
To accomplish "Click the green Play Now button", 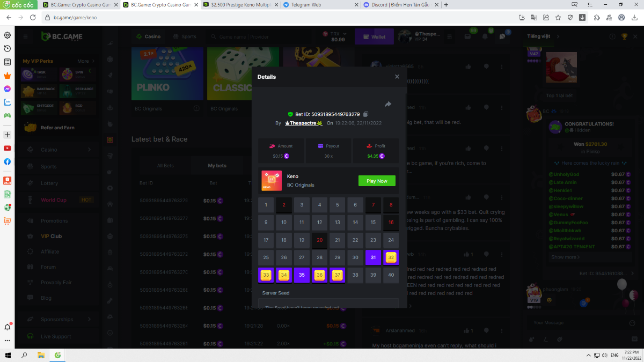I will [377, 181].
